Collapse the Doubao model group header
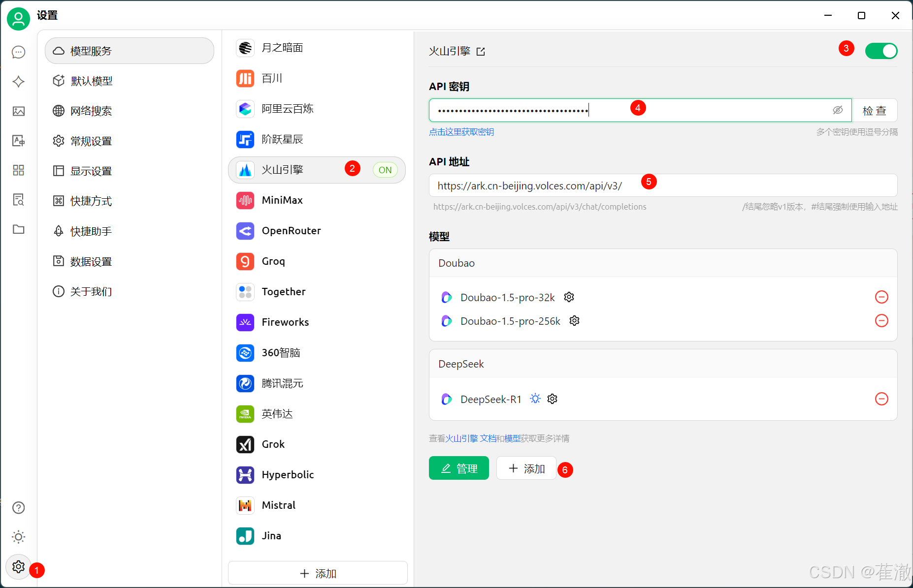This screenshot has height=588, width=913. [663, 263]
